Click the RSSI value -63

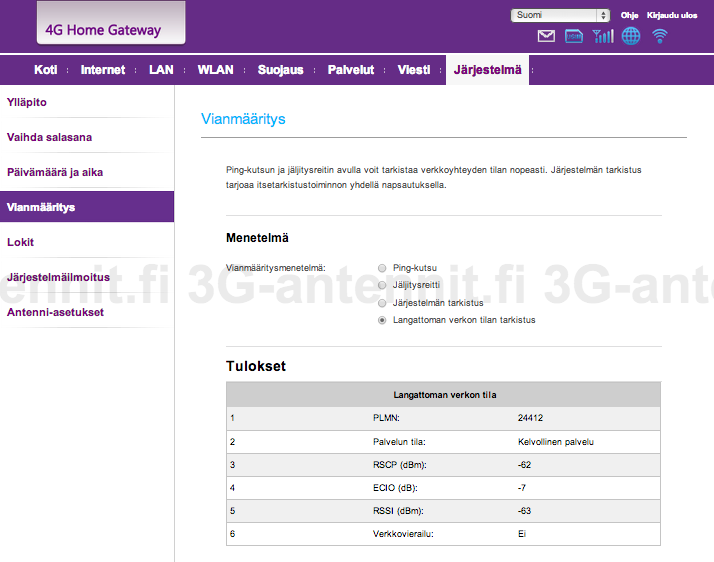524,511
